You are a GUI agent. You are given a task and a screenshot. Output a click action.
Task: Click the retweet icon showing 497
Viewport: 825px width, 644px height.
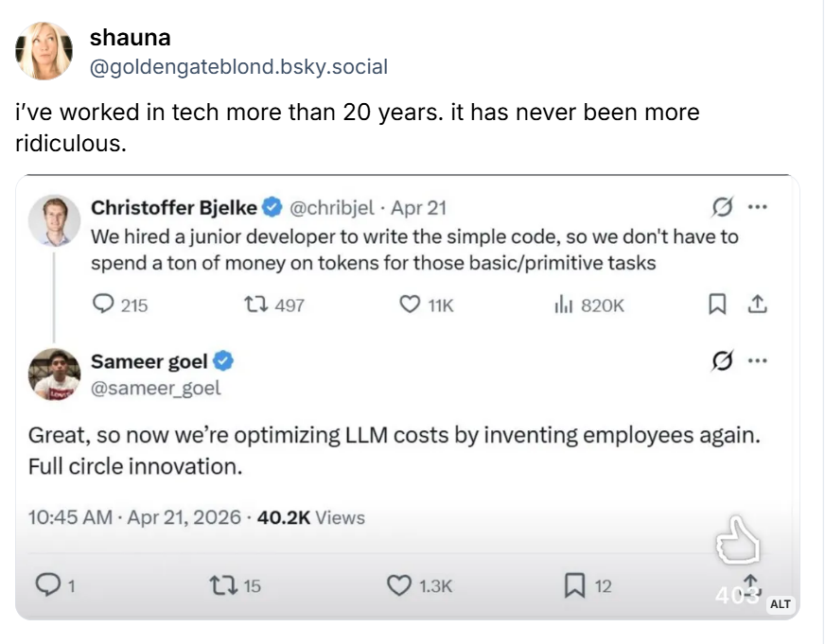(257, 305)
